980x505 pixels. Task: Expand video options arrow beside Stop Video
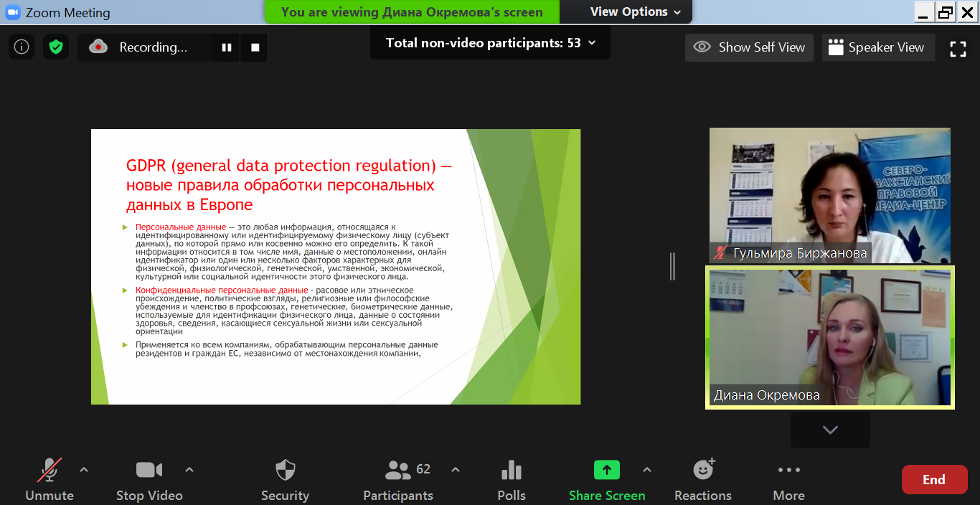tap(189, 470)
